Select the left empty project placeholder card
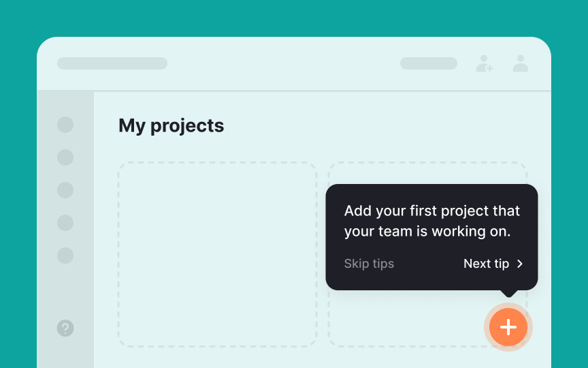This screenshot has height=368, width=588. [217, 254]
